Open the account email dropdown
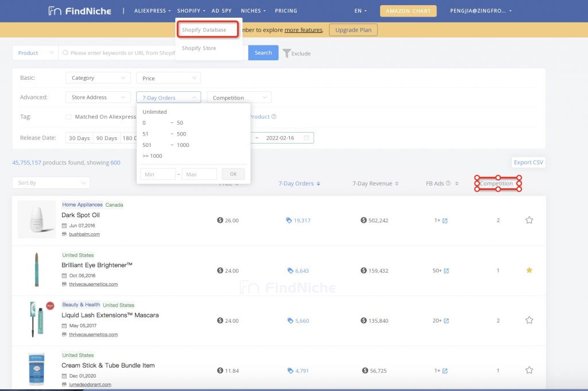Image resolution: width=588 pixels, height=391 pixels. pyautogui.click(x=481, y=11)
